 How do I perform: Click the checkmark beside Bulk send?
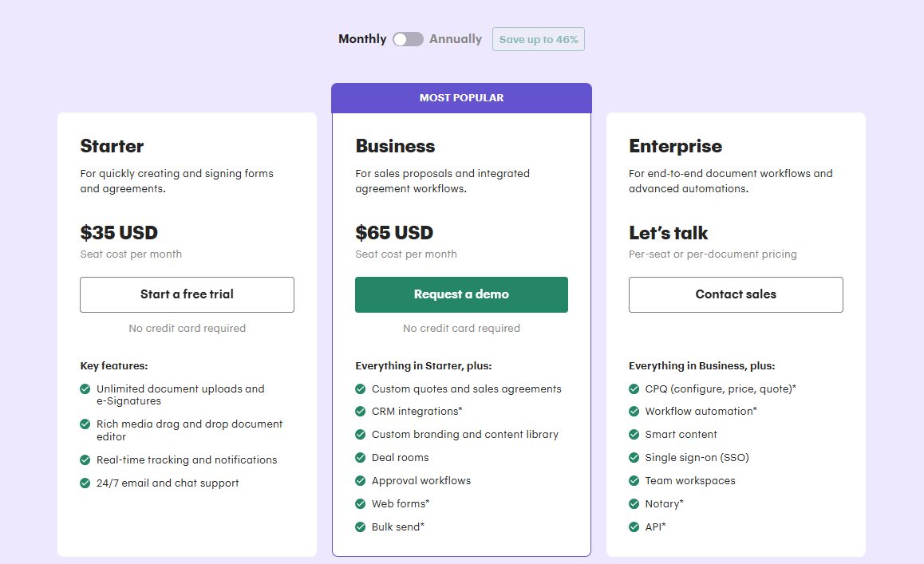359,527
